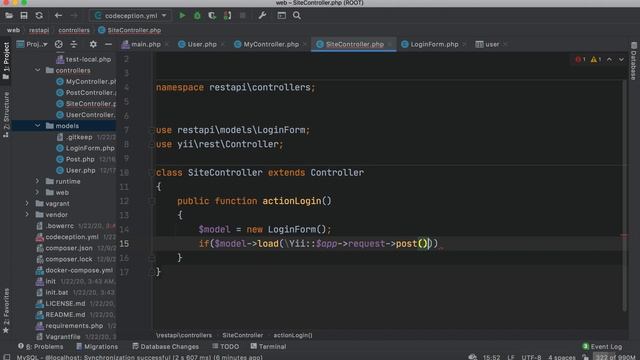Open LoginForm.php in models folder
Image resolution: width=640 pixels, height=360 pixels.
(85, 148)
